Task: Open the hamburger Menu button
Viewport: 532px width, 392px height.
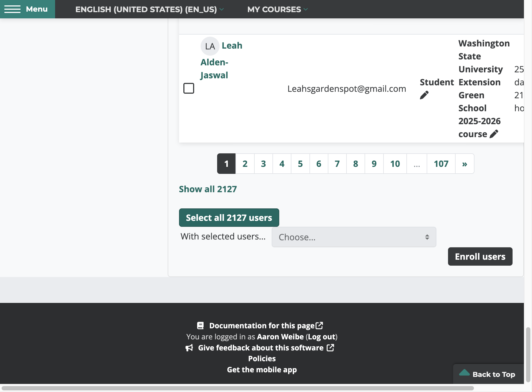Action: pyautogui.click(x=27, y=9)
